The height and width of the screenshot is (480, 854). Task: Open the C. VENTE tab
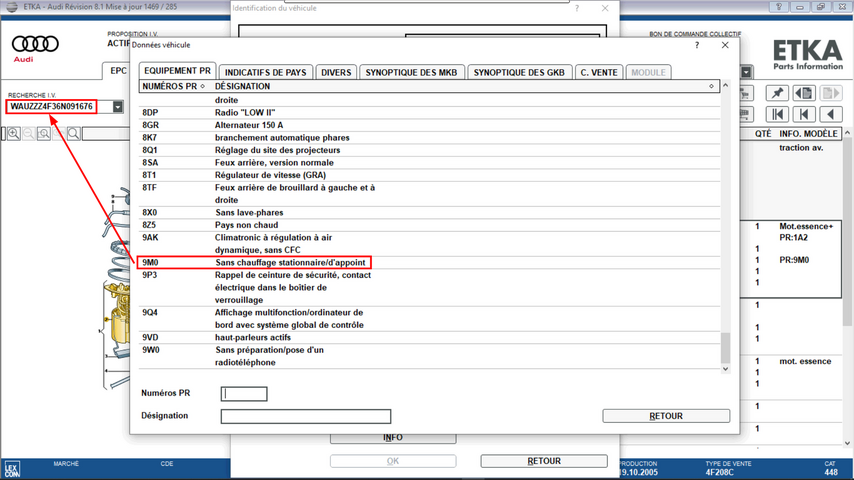pyautogui.click(x=599, y=72)
